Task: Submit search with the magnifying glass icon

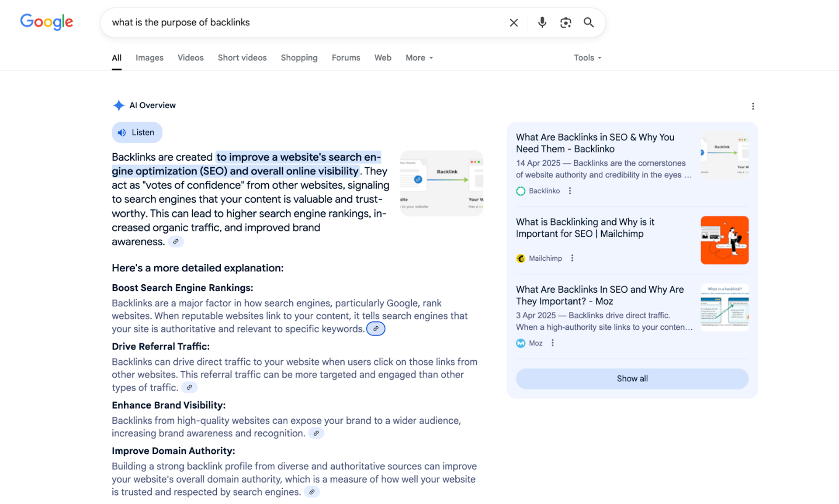Action: [589, 22]
